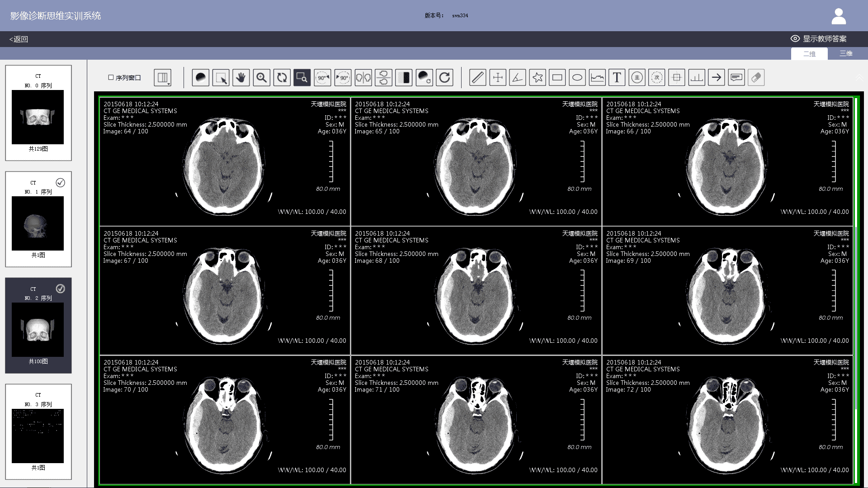Viewport: 868px width, 488px height.
Task: Select the angle measurement tool
Action: click(x=517, y=77)
